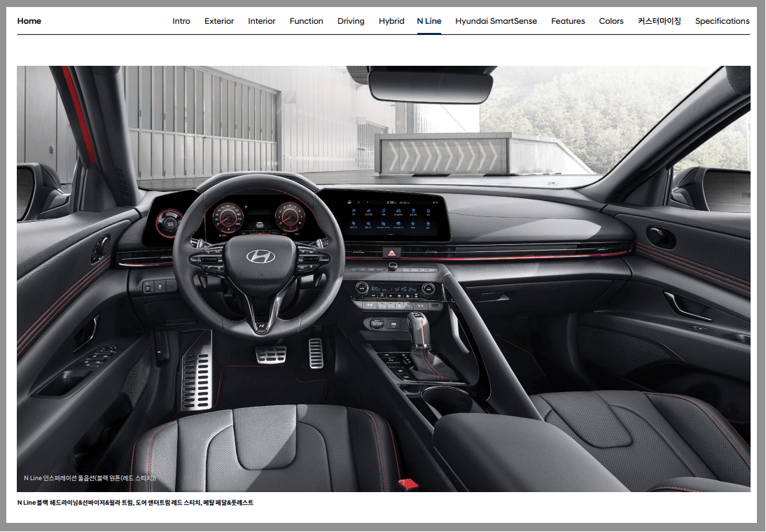Screen dimensions: 766x532
Task: Select the N Line 블랙 헤드라이닝 description text
Action: tap(135, 502)
